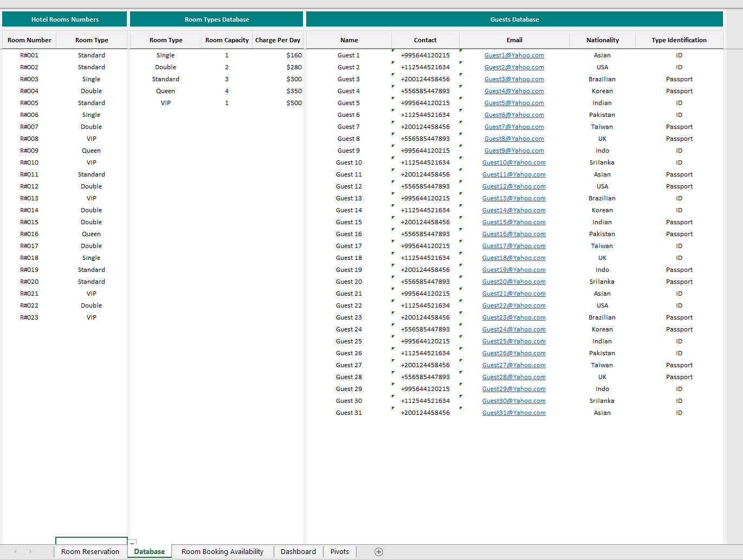Screen dimensions: 743x560
Task: Click Guest 12 contact number cell
Action: [425, 186]
